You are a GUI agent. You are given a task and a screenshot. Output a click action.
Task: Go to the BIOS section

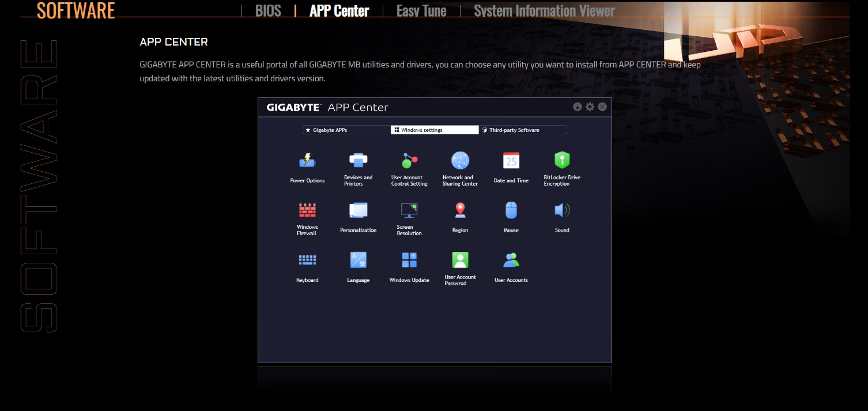coord(268,10)
